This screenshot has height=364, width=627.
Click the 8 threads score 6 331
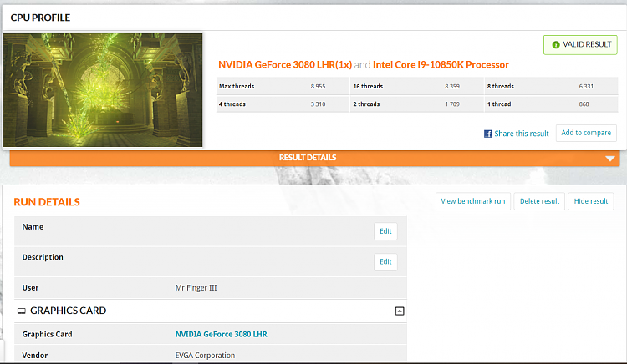(x=586, y=87)
